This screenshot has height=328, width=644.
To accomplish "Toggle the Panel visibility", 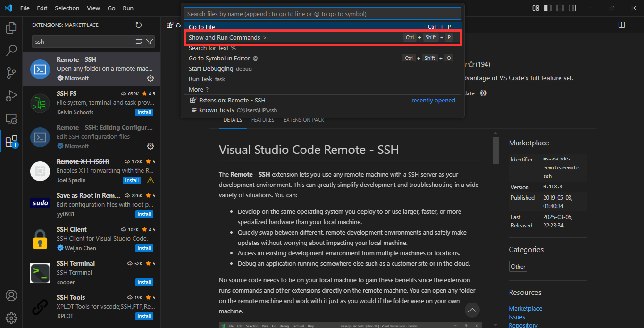I will [560, 8].
